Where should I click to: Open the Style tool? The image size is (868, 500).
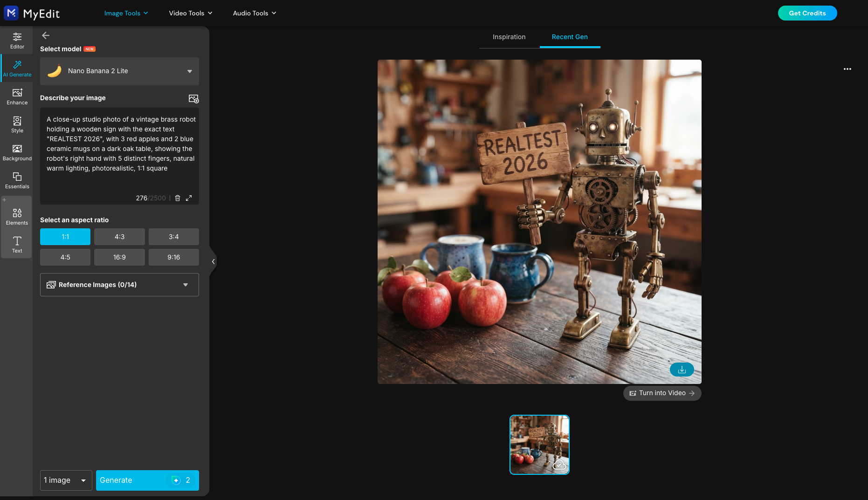[17, 124]
